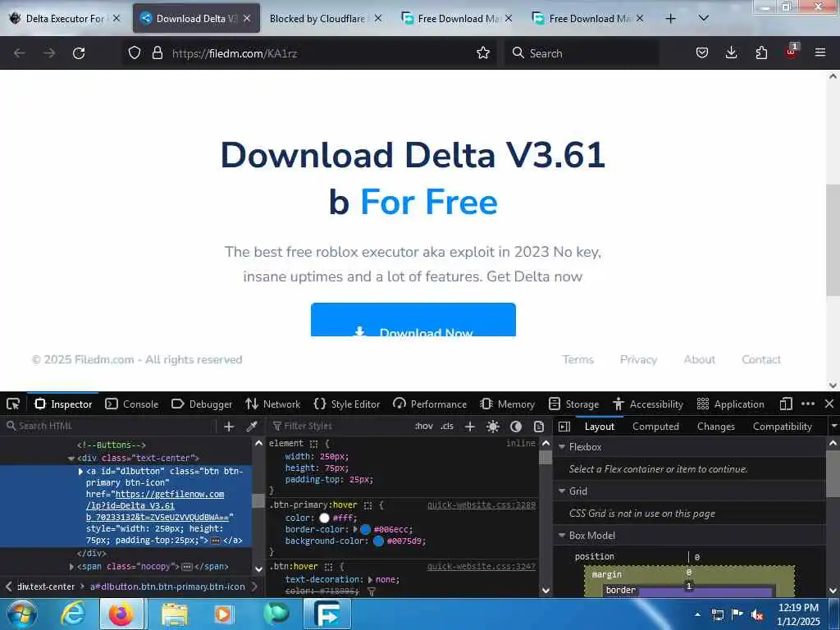Toggle light color scheme simulation

[x=493, y=427]
